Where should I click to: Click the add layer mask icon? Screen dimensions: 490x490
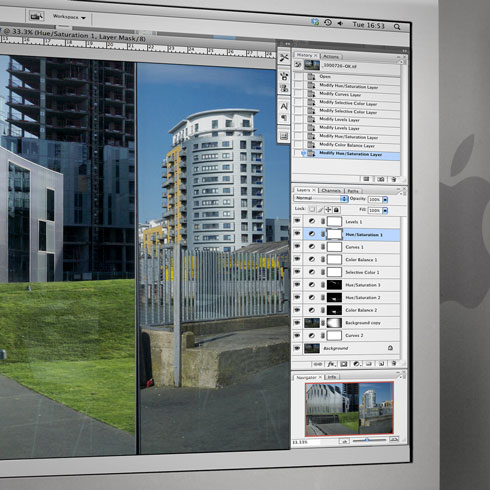[344, 364]
